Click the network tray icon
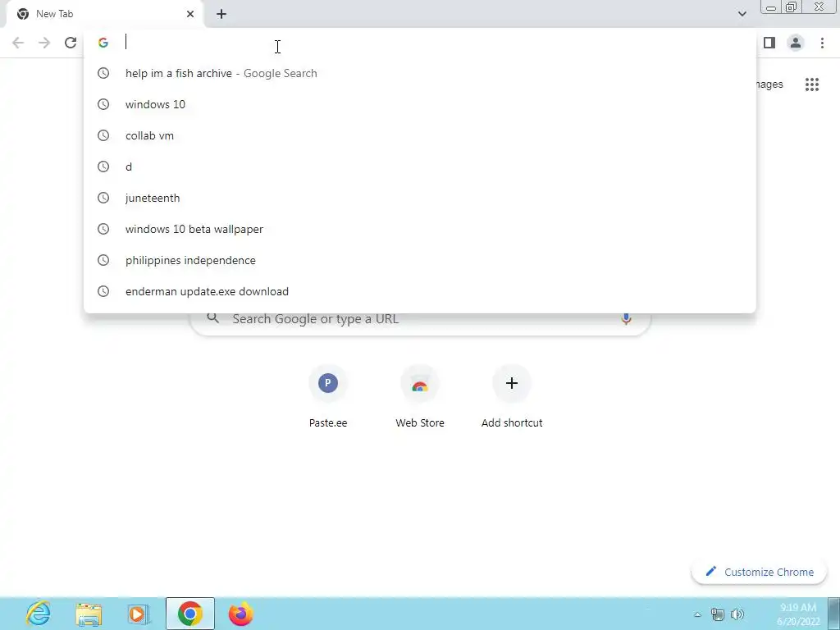Screen dimensions: 840x630 click(717, 614)
